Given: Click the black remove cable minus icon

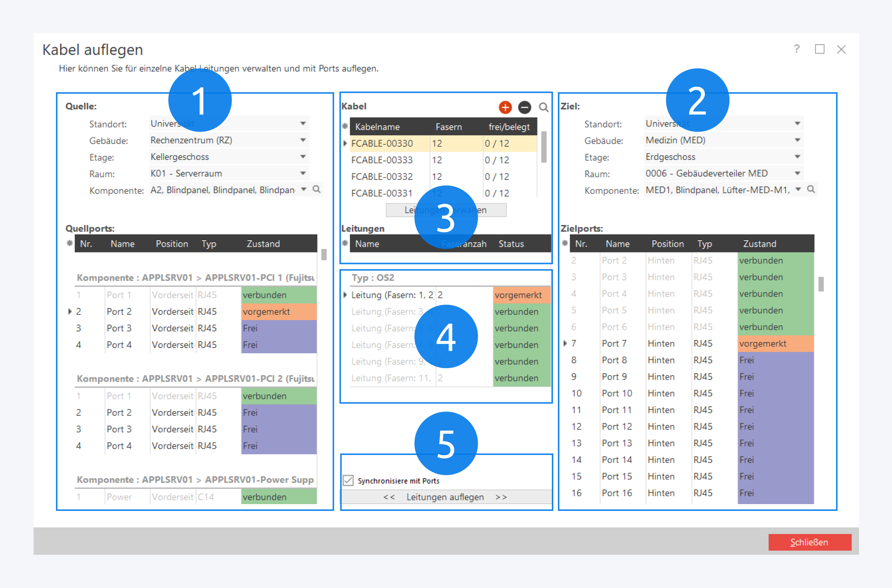Looking at the screenshot, I should point(524,107).
